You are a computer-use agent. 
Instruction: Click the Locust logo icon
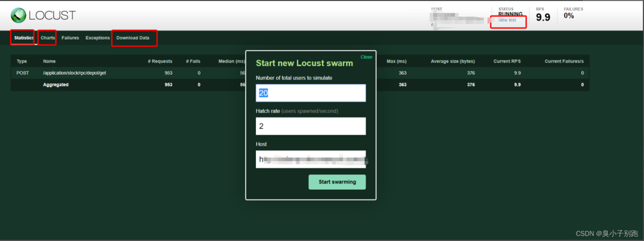(19, 15)
